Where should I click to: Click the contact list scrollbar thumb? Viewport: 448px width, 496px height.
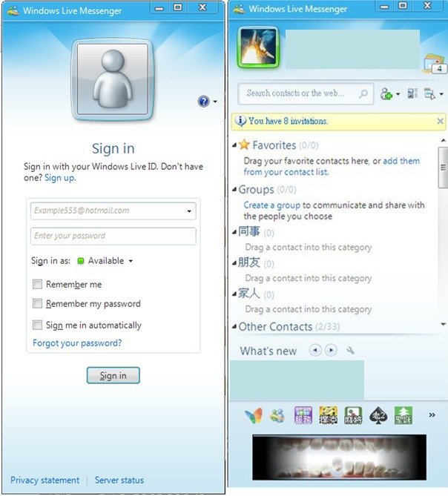point(443,168)
